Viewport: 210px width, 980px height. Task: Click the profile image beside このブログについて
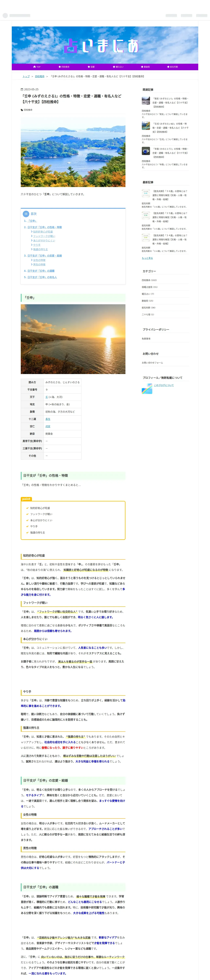[x=147, y=388]
